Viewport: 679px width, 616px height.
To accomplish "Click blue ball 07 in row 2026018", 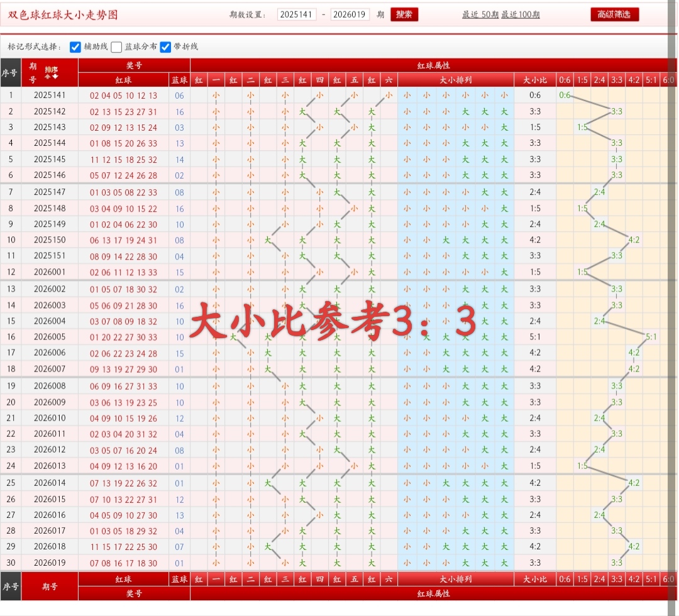I will [179, 547].
